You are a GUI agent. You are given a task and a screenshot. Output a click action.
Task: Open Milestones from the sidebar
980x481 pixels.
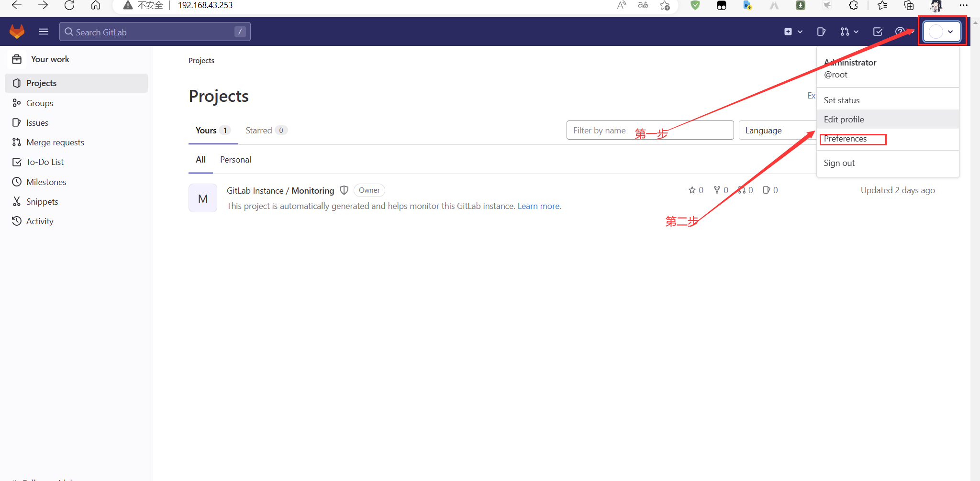click(46, 182)
